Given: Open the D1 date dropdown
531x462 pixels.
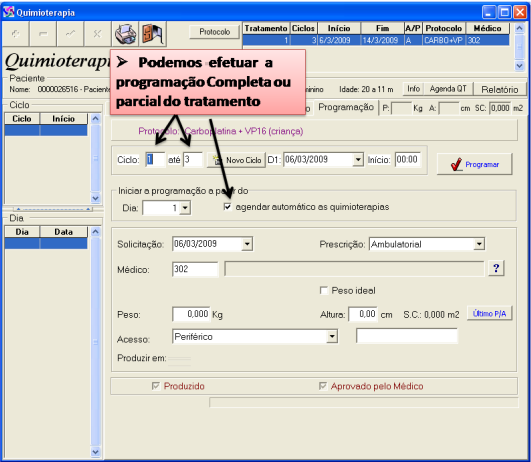Looking at the screenshot, I should click(358, 160).
